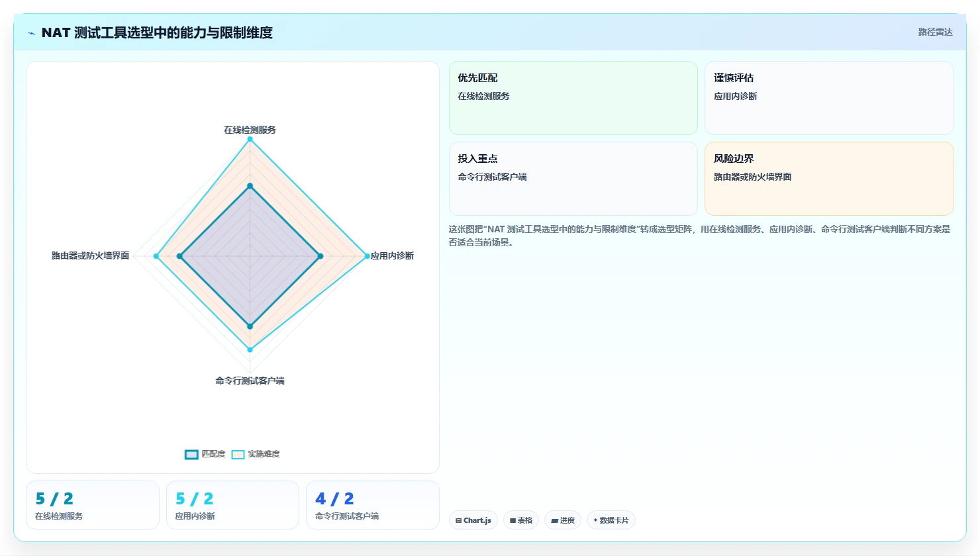Screen dimensions: 980x556
Task: Select the 5 / 2 在线检测服务 stat card
Action: pyautogui.click(x=93, y=505)
